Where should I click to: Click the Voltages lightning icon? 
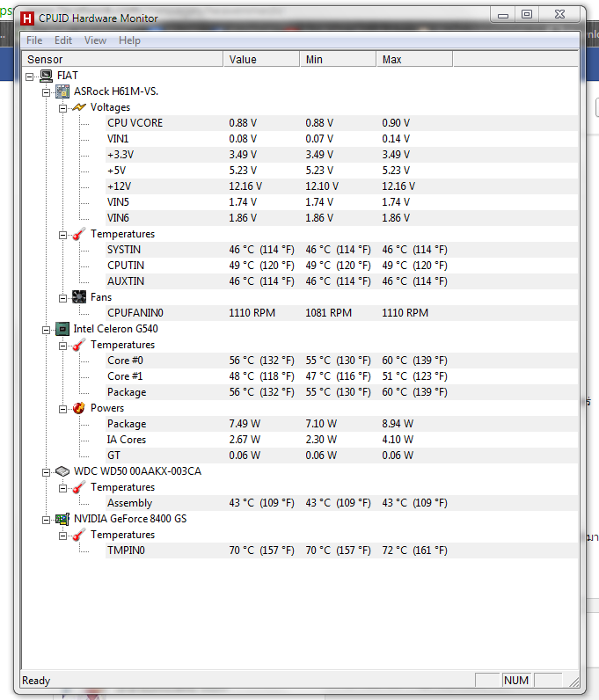79,107
